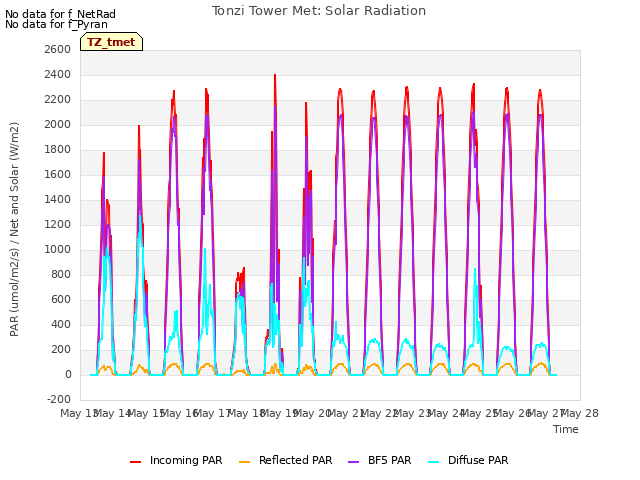The width and height of the screenshot is (640, 480).
Task: Click the red Incoming PAR legend swatch
Action: (x=136, y=462)
